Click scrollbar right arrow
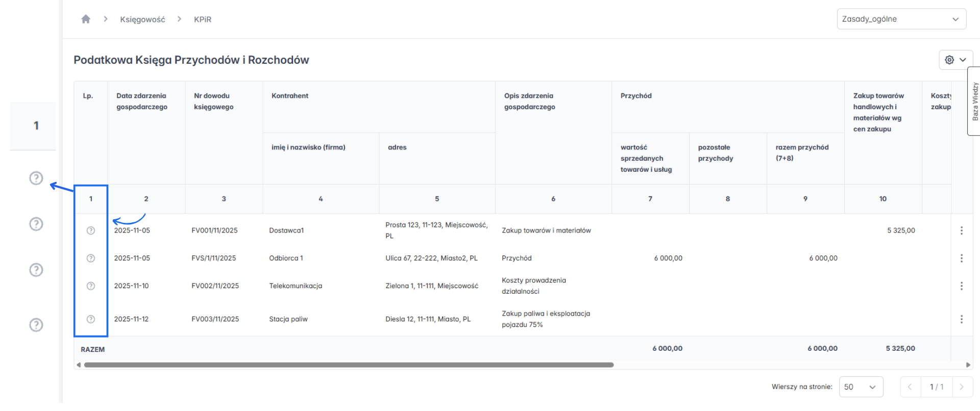 968,365
